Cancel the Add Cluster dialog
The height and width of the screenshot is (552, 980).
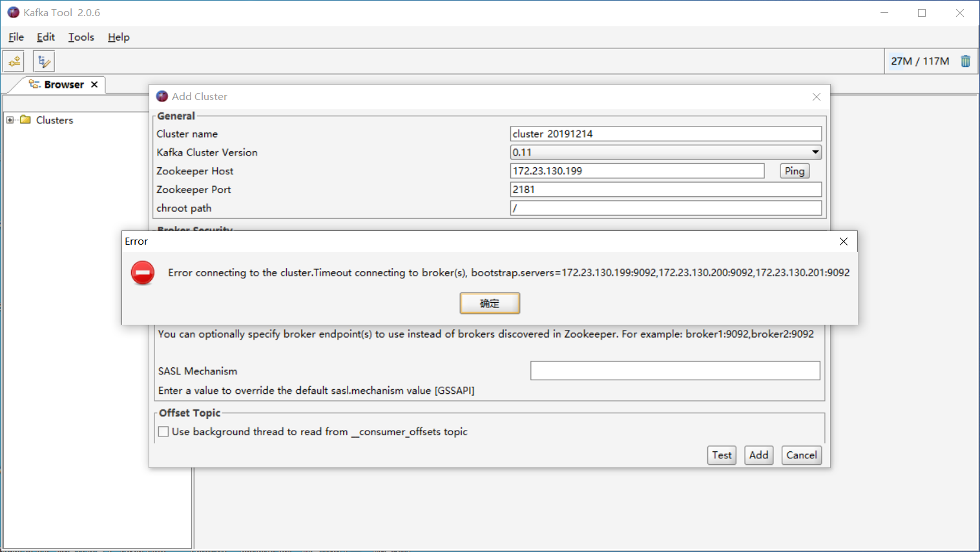pos(802,455)
